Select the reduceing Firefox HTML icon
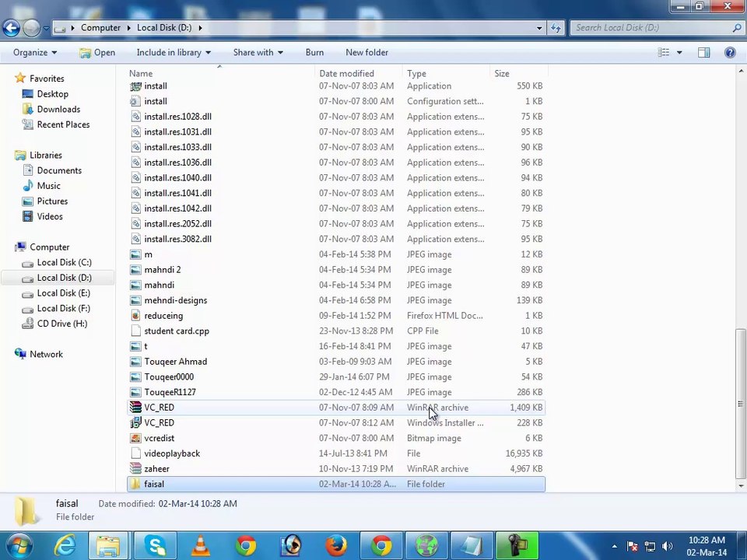The image size is (747, 560). point(135,315)
